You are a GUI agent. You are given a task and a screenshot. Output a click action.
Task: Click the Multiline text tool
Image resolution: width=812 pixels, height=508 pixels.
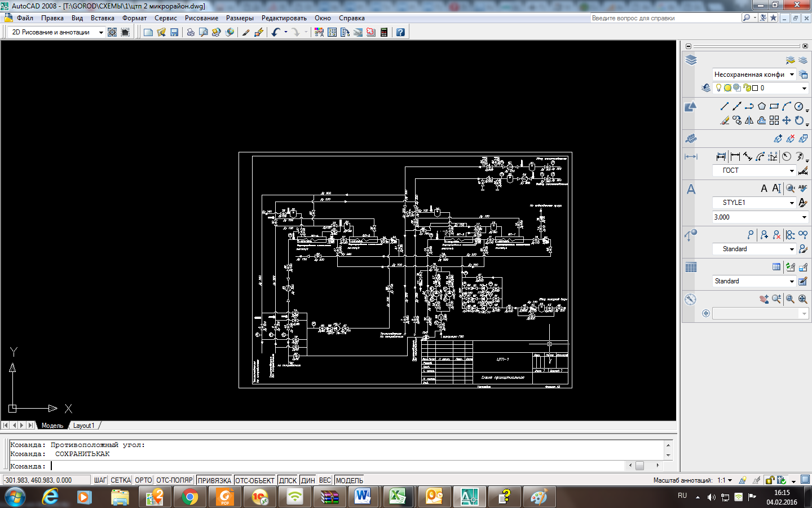tap(764, 189)
